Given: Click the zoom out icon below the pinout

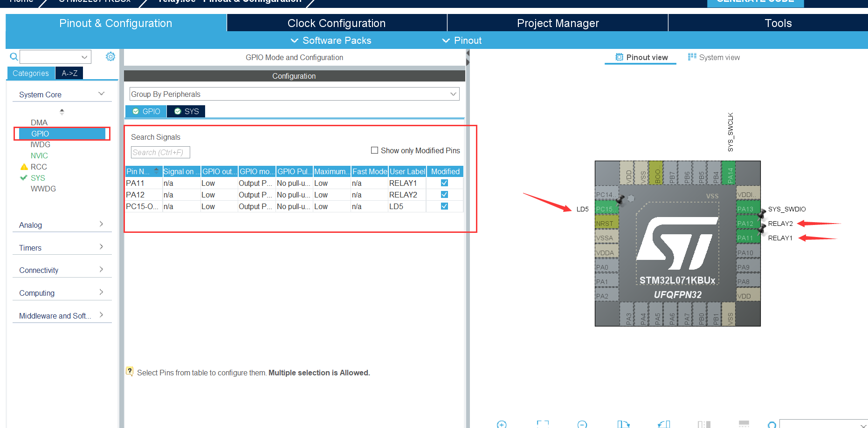Looking at the screenshot, I should (x=582, y=424).
